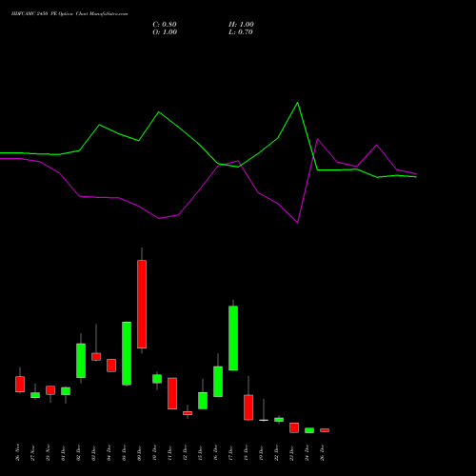Click the 17 Dec date label

230,452
